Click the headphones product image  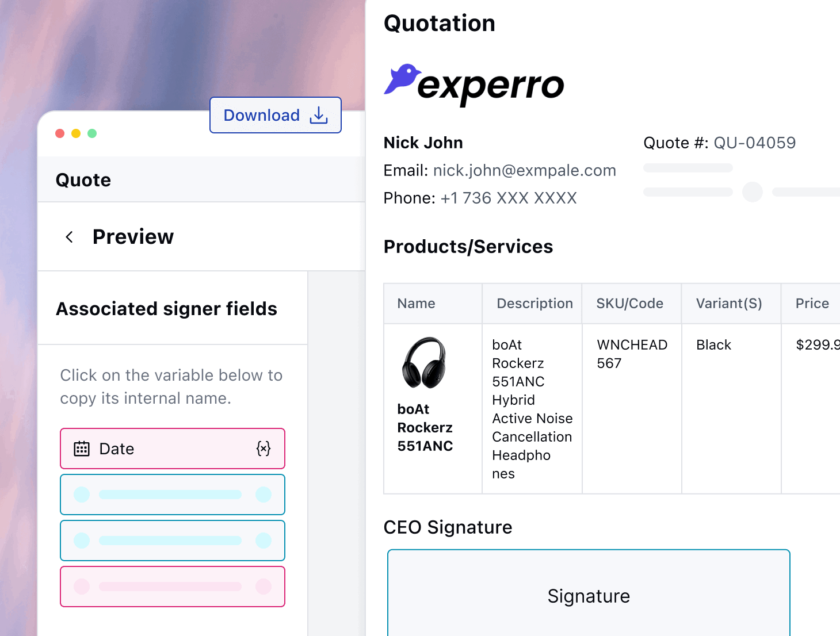tap(425, 362)
